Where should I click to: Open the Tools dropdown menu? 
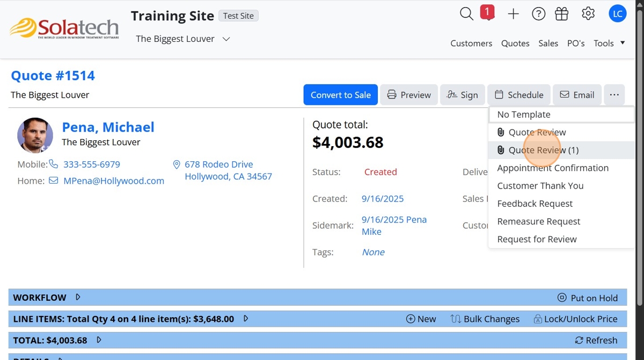609,43
